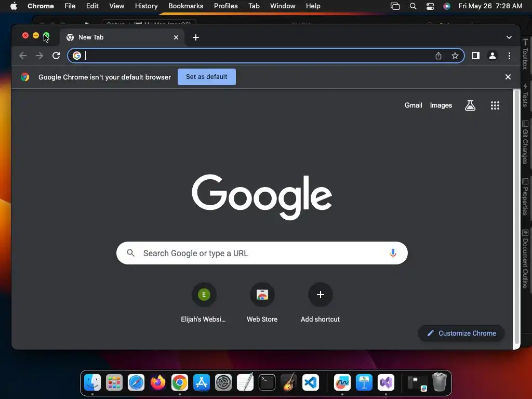Click the magnifier icon in Google search box
Screen dimensions: 532x399
coord(130,253)
